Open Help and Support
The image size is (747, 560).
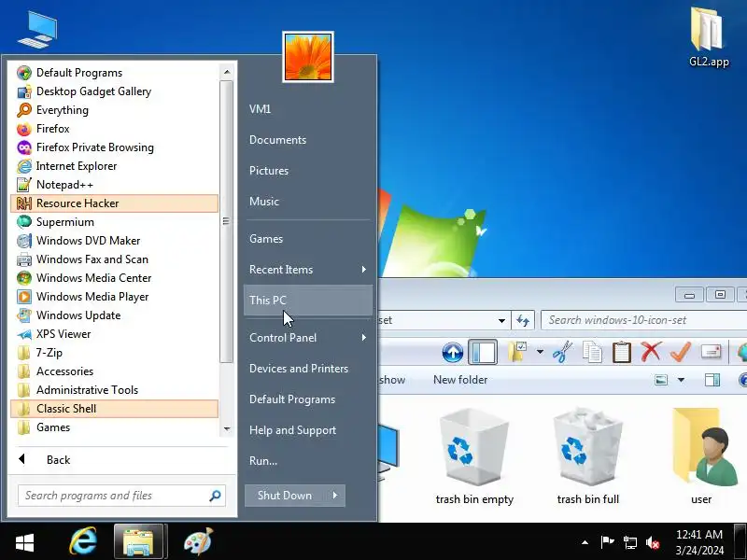(x=308, y=430)
